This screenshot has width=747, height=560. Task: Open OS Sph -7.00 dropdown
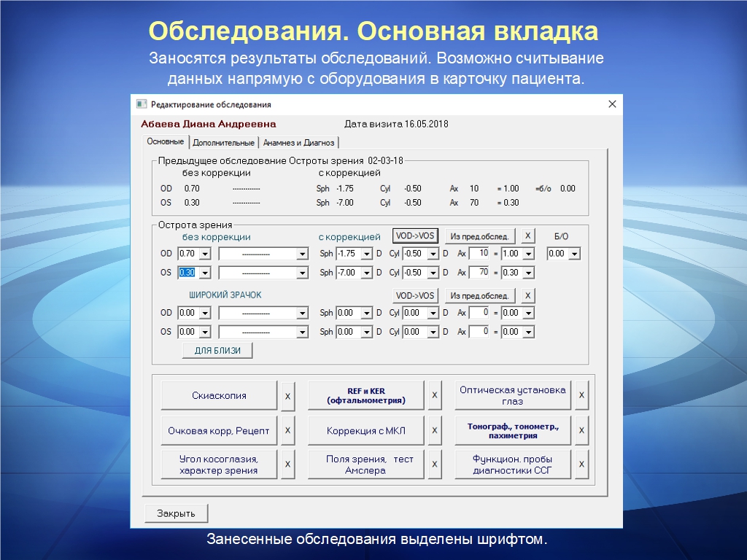click(367, 273)
